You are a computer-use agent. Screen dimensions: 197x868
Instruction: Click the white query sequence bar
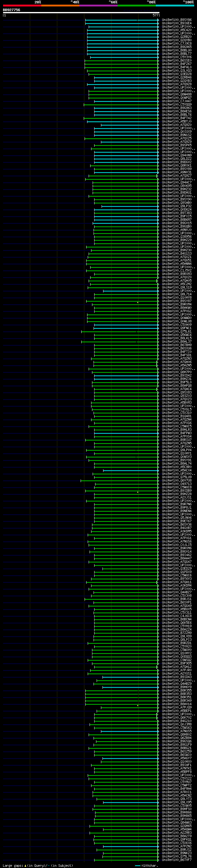click(81, 12)
